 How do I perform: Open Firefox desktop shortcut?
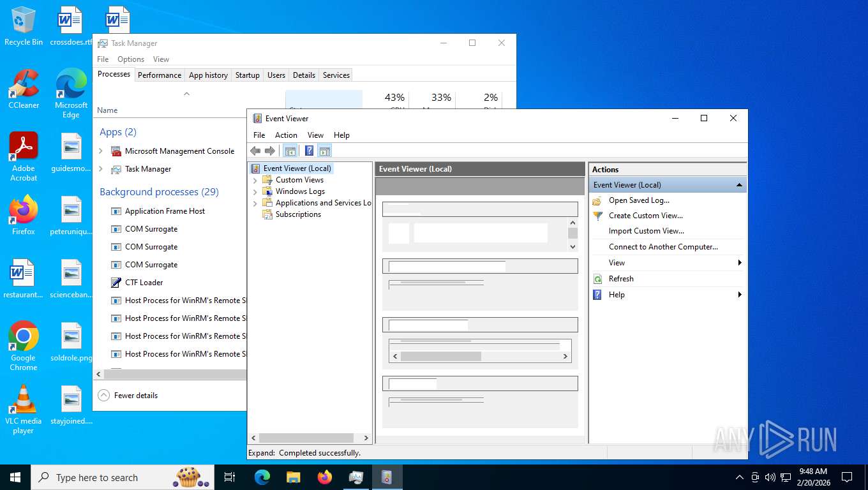coord(24,216)
